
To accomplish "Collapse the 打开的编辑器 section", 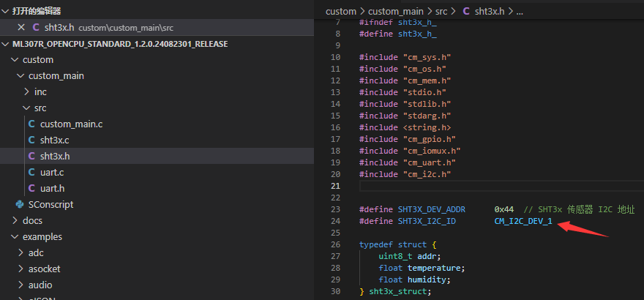I will [x=6, y=11].
